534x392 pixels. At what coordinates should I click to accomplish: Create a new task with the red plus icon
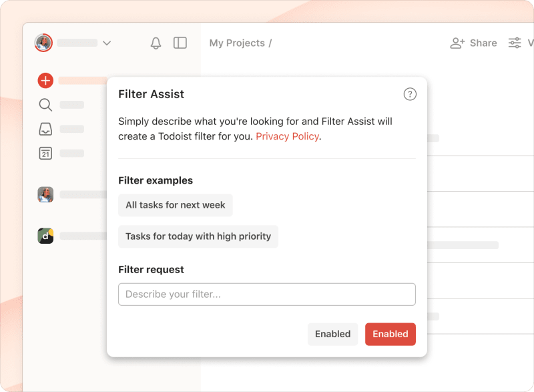(45, 80)
